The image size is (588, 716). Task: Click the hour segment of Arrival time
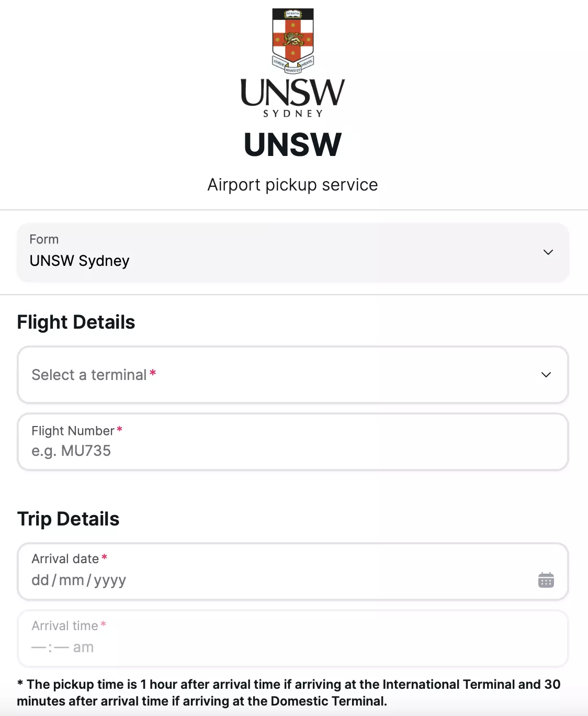[x=39, y=647]
